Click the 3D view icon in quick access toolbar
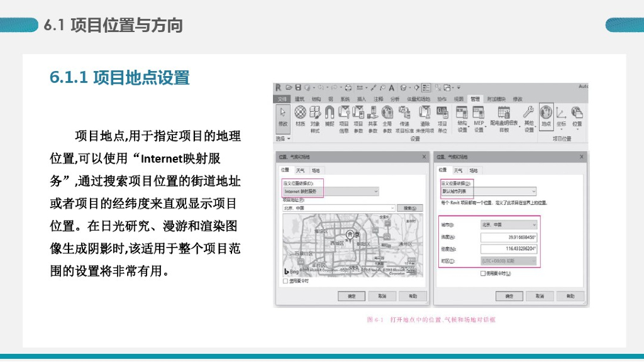The image size is (644, 362). point(403,88)
